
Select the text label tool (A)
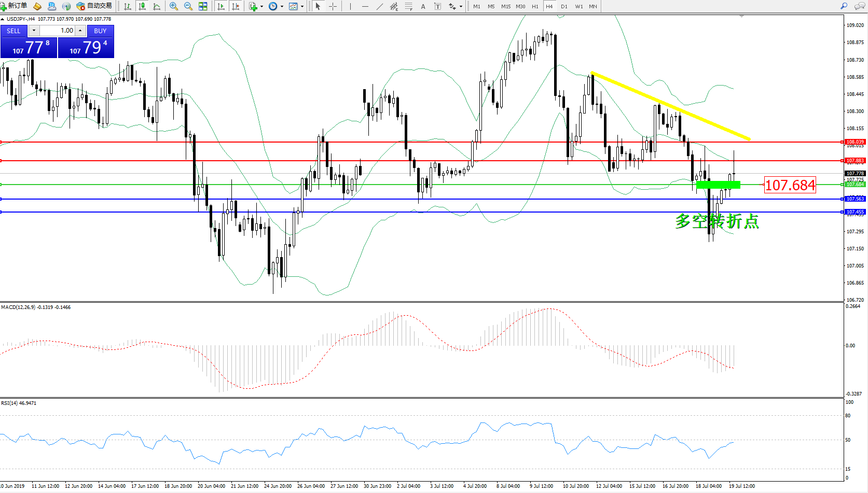423,6
